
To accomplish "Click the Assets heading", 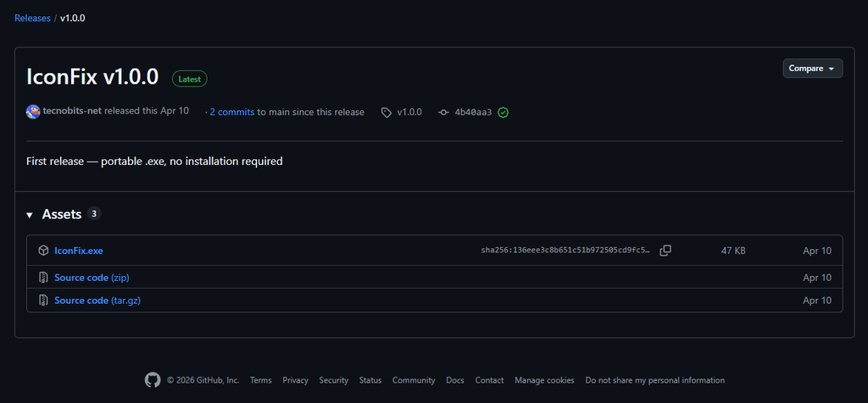I will [62, 214].
